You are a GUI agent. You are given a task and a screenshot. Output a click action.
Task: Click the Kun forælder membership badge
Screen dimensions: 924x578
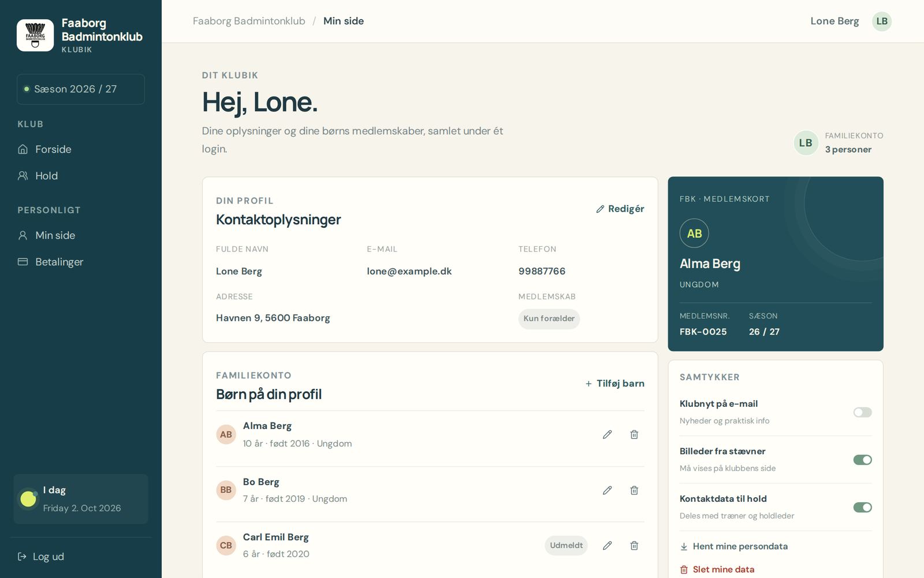[549, 318]
